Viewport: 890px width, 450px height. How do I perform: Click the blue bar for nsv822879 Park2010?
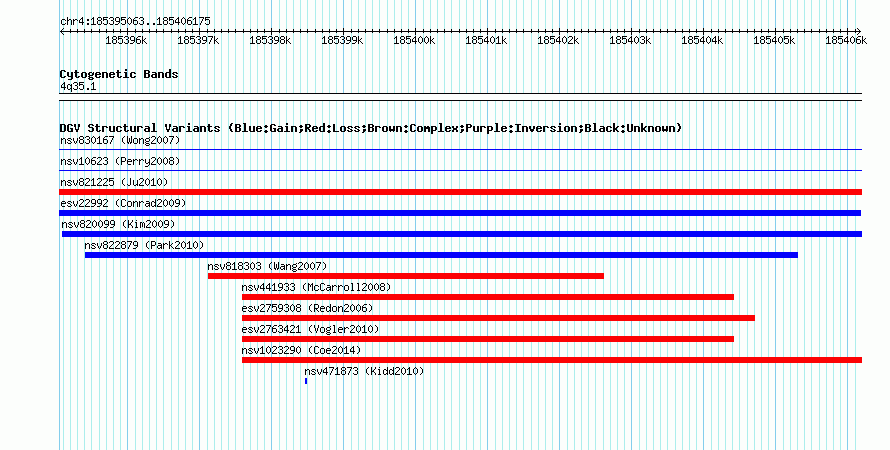point(441,255)
